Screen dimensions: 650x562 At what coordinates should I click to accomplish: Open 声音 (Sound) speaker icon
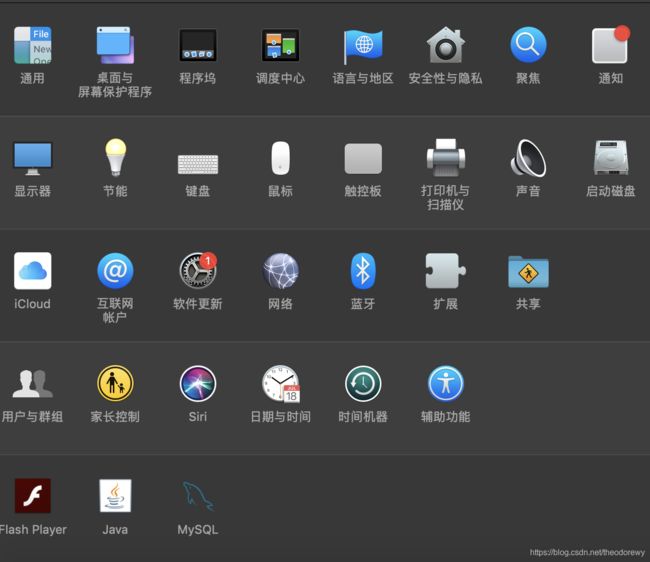coord(528,157)
